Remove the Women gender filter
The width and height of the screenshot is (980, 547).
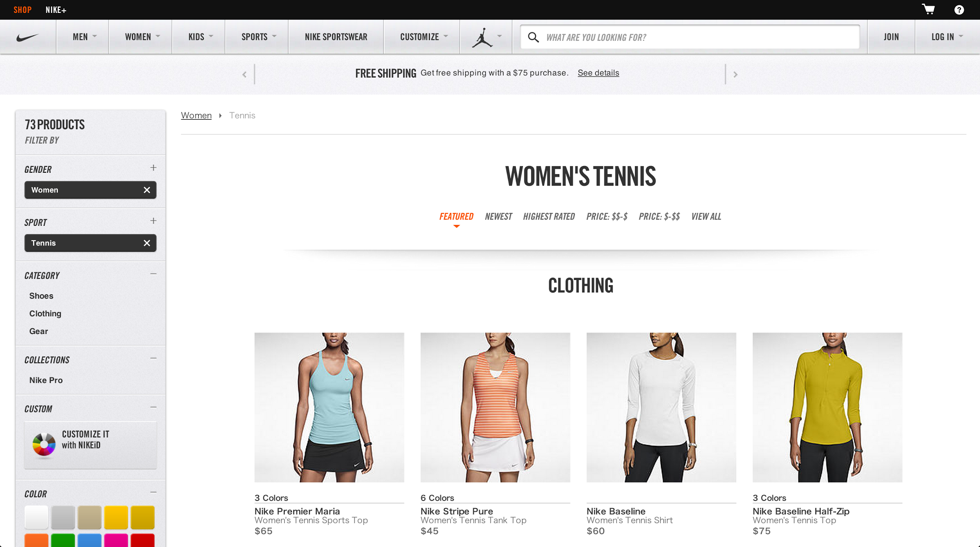point(147,190)
